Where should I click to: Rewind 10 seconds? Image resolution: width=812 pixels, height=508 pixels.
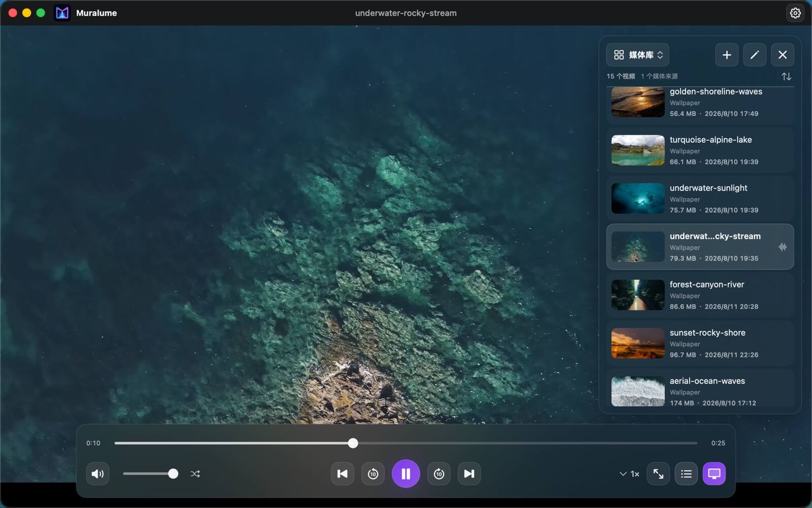pos(373,474)
